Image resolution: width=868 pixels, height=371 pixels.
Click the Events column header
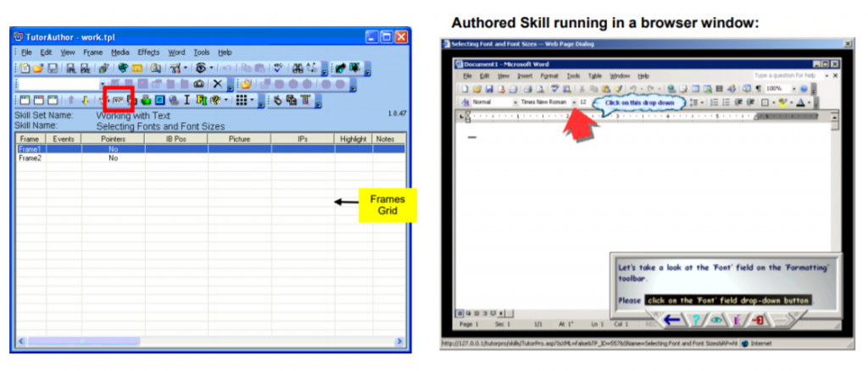pyautogui.click(x=64, y=139)
